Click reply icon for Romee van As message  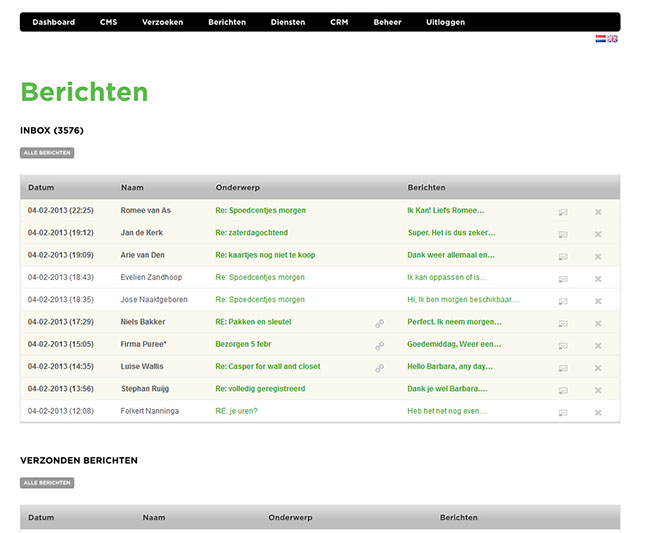[x=563, y=212]
